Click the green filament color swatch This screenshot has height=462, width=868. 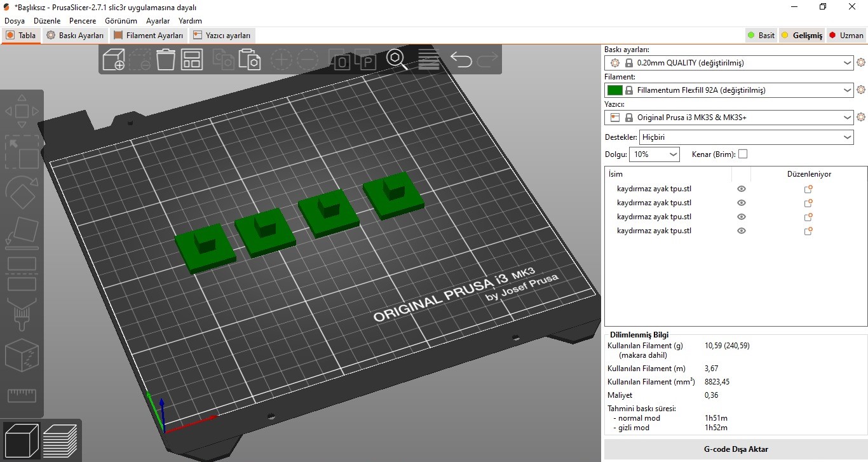(614, 90)
